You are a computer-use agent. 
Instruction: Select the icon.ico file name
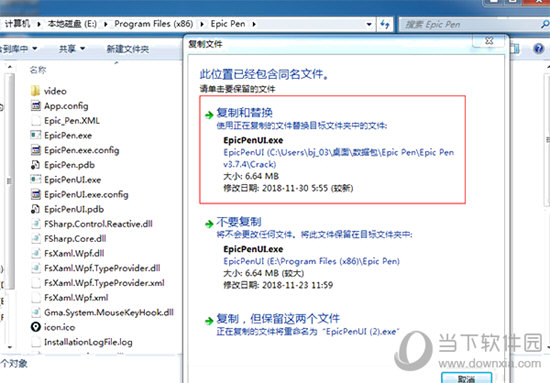[x=59, y=327]
